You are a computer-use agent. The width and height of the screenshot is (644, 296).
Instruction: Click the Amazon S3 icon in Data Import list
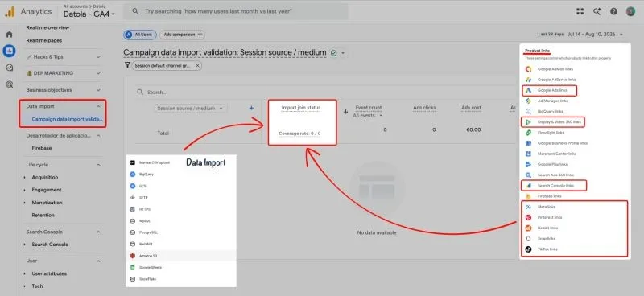pyautogui.click(x=132, y=256)
